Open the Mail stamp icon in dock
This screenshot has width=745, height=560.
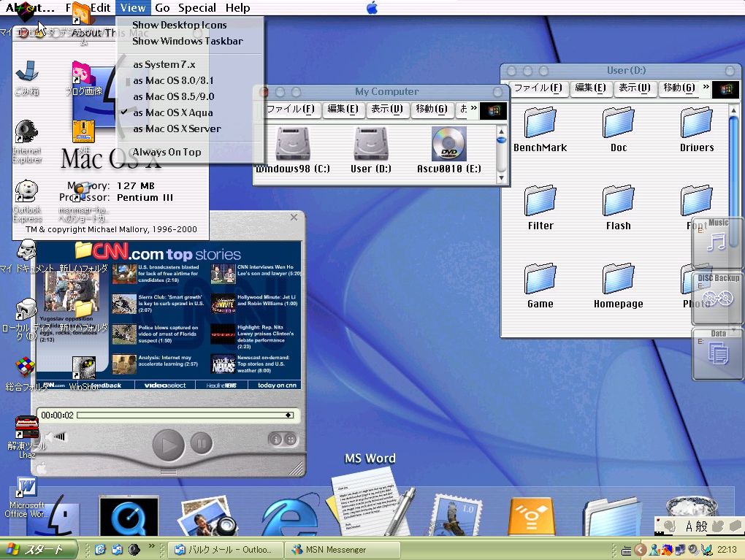(456, 515)
